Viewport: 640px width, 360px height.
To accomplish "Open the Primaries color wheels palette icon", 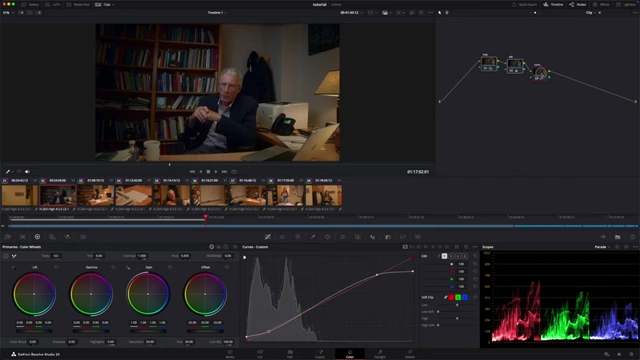I will [37, 237].
